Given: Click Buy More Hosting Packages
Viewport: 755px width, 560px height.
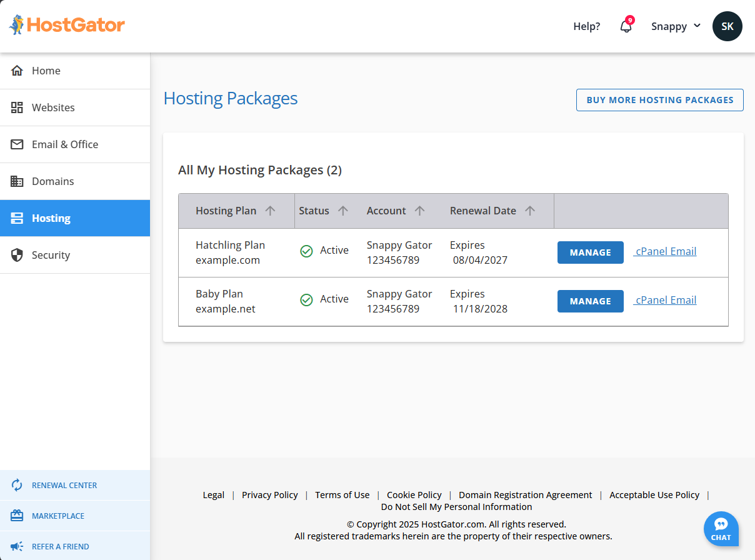Looking at the screenshot, I should (659, 100).
